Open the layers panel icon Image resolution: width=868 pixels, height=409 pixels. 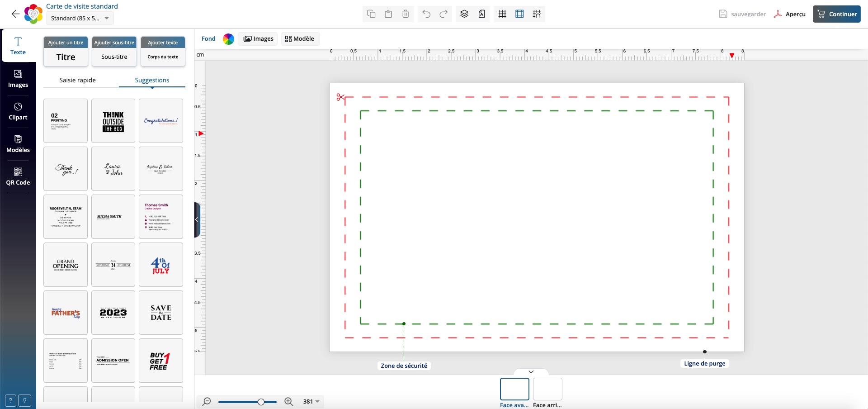pos(464,14)
